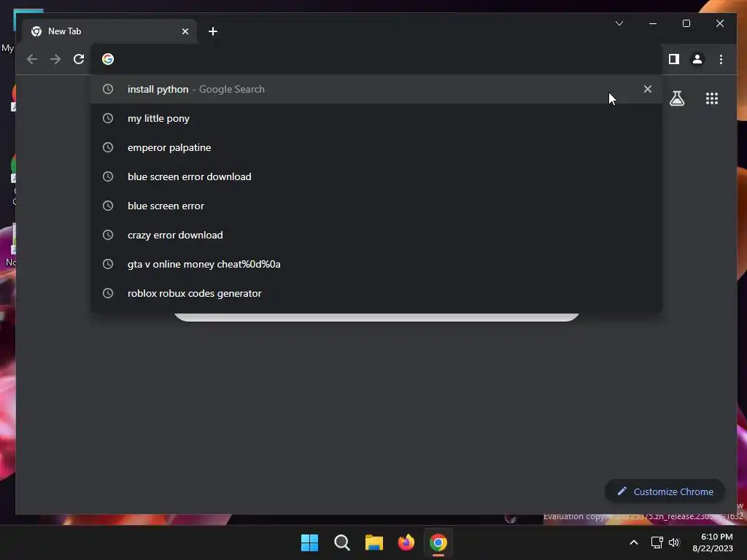Choose the 'crazy error download' suggestion
The image size is (747, 560).
click(376, 235)
